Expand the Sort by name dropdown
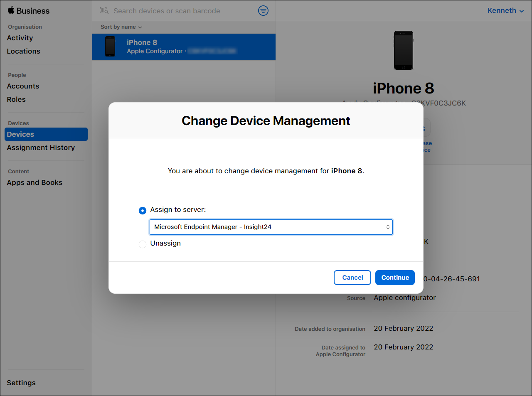Screen dimensions: 532x396 121,27
